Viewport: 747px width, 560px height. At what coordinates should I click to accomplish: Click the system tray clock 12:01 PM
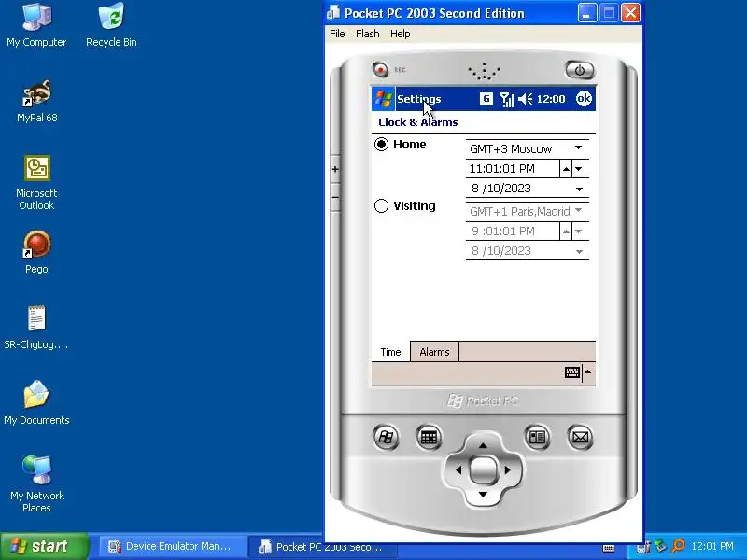pyautogui.click(x=712, y=546)
